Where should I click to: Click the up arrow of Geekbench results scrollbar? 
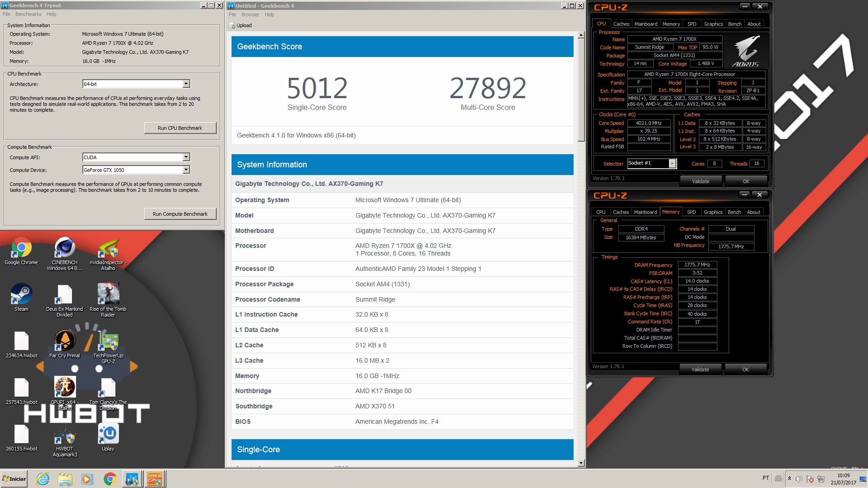[581, 35]
